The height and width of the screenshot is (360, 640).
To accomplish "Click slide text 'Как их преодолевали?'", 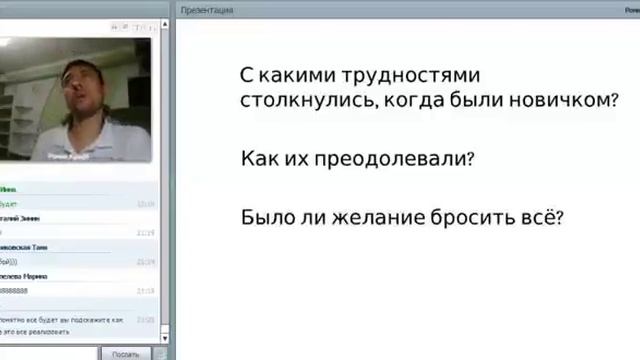I will (358, 158).
